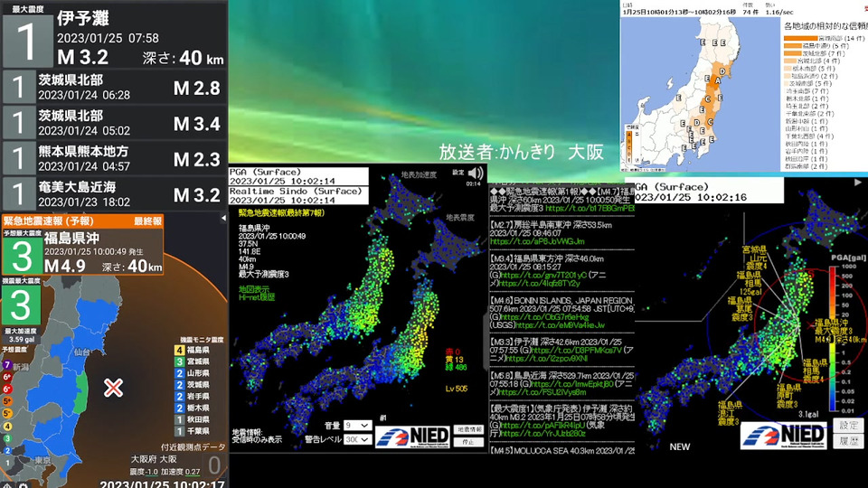868x488 pixels.
Task: Open the 房総半島南東沖 M2.7 tweet link
Action: (537, 241)
